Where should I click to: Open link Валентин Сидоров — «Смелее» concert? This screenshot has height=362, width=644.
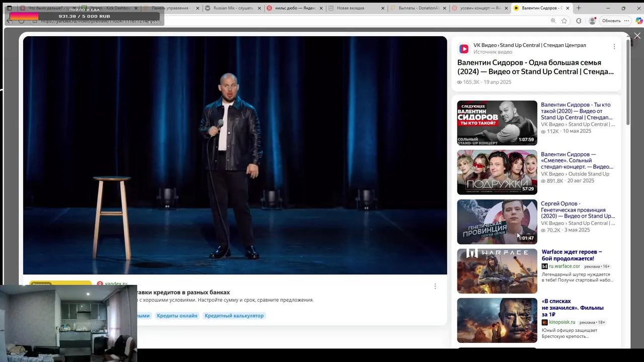click(x=577, y=160)
